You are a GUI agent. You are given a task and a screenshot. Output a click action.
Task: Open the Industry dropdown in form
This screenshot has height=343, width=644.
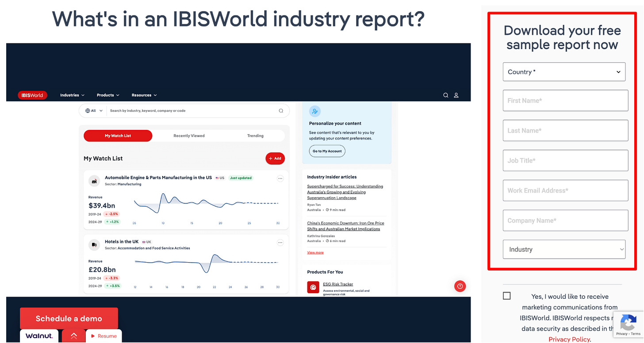click(x=564, y=249)
